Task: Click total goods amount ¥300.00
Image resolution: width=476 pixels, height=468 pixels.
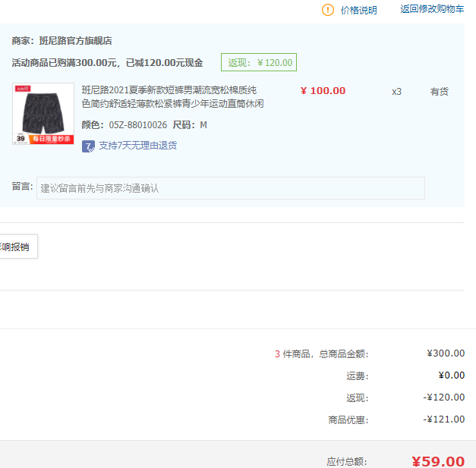Action: tap(446, 353)
